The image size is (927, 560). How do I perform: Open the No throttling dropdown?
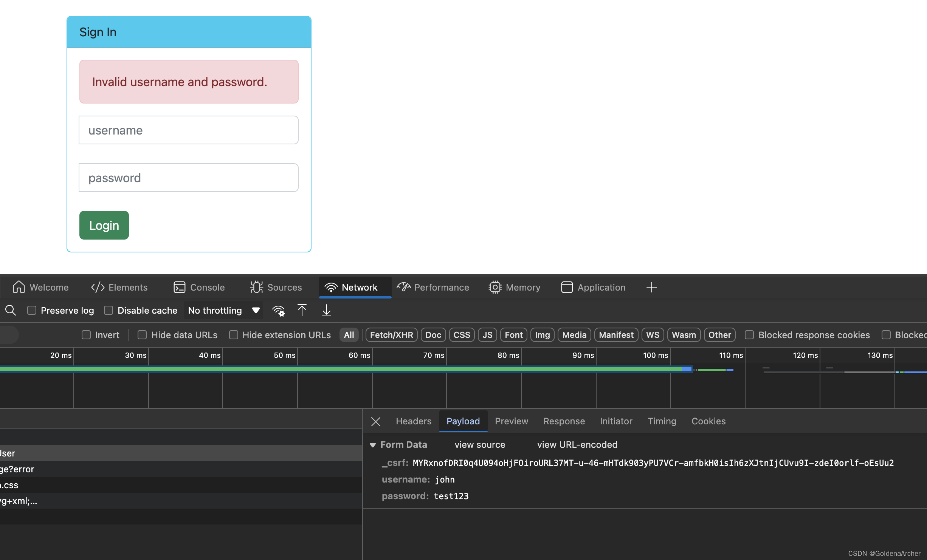coord(223,310)
